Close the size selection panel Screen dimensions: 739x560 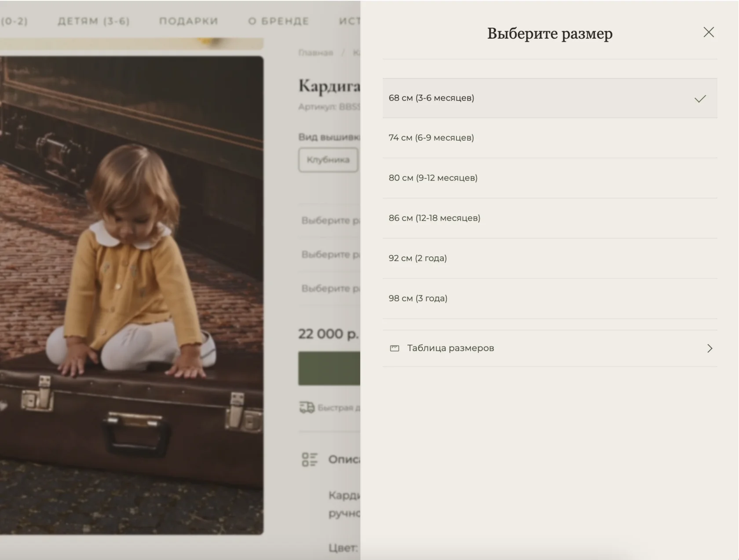(708, 32)
